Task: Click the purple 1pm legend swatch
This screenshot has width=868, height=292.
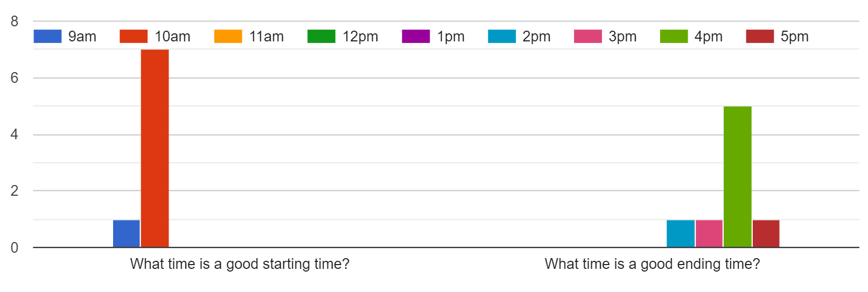Action: click(x=416, y=36)
